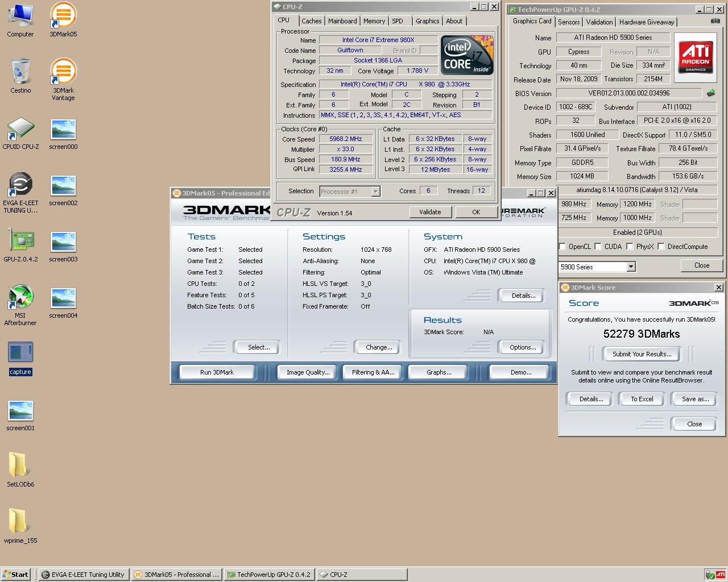This screenshot has width=728, height=582.
Task: Click Validate button in CPU-Z
Action: [x=430, y=212]
